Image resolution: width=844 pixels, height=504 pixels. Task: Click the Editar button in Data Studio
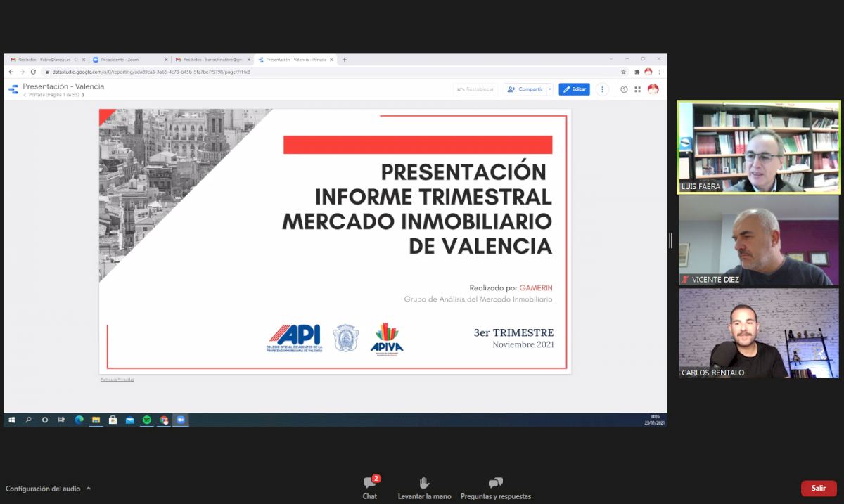coord(574,89)
